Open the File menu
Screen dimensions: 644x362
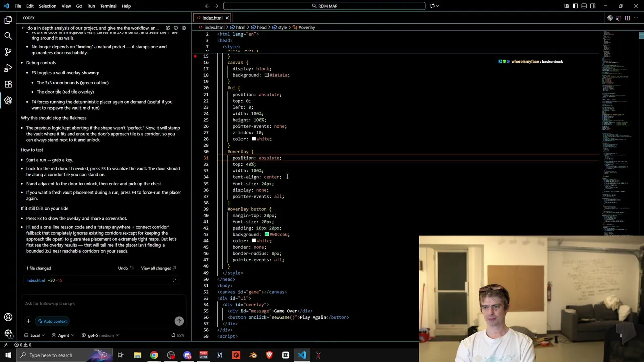tap(18, 6)
